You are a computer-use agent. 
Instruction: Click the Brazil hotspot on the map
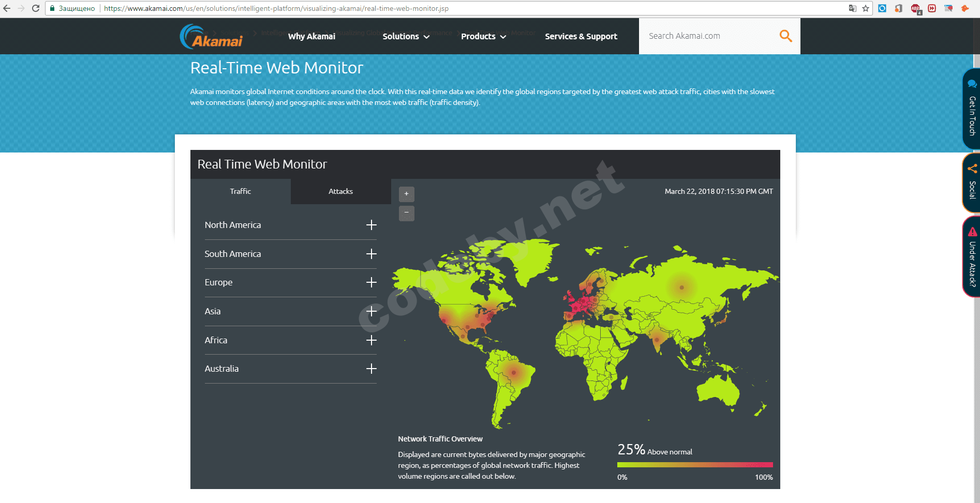[x=514, y=372]
